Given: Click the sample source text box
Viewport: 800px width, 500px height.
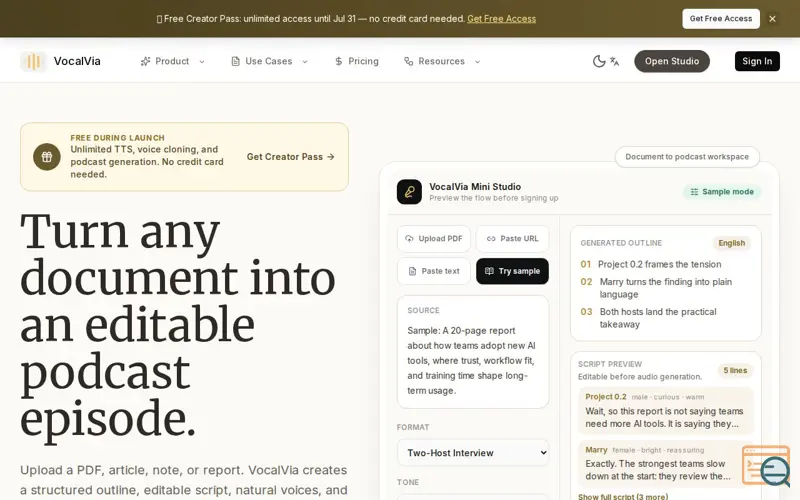Looking at the screenshot, I should (473, 352).
